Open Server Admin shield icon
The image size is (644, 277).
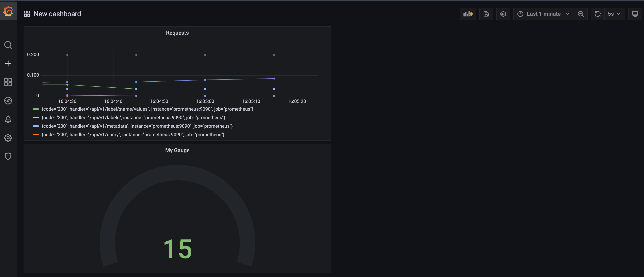pyautogui.click(x=8, y=156)
